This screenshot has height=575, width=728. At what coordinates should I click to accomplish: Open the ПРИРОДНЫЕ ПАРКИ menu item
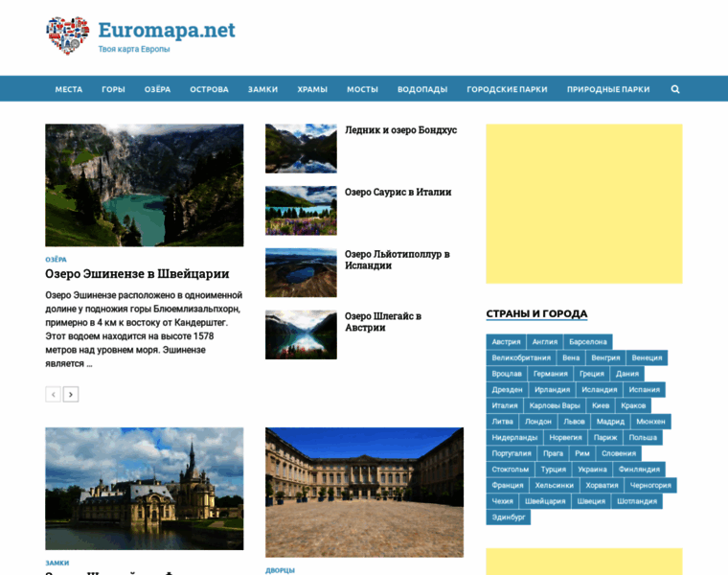coord(608,89)
